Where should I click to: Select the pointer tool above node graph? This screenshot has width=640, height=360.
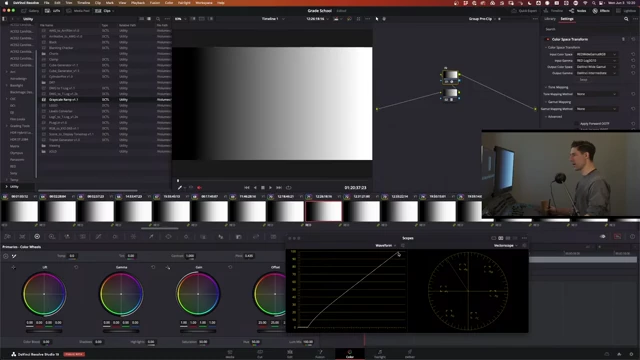coord(377,19)
